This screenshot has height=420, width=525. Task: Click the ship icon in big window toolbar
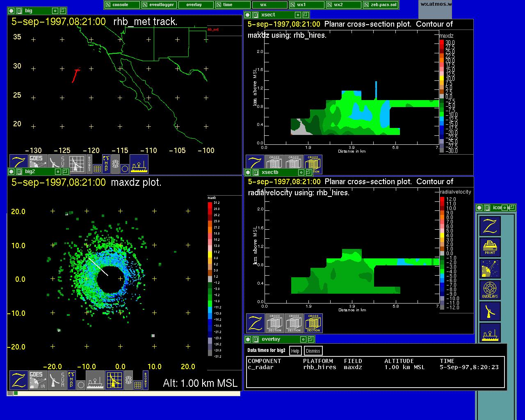tap(139, 164)
